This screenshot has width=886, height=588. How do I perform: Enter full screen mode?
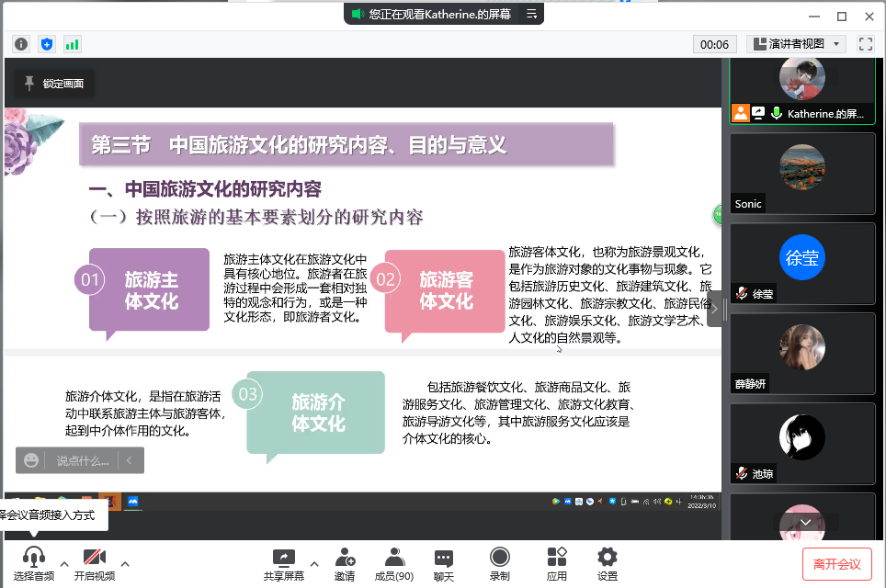[865, 44]
